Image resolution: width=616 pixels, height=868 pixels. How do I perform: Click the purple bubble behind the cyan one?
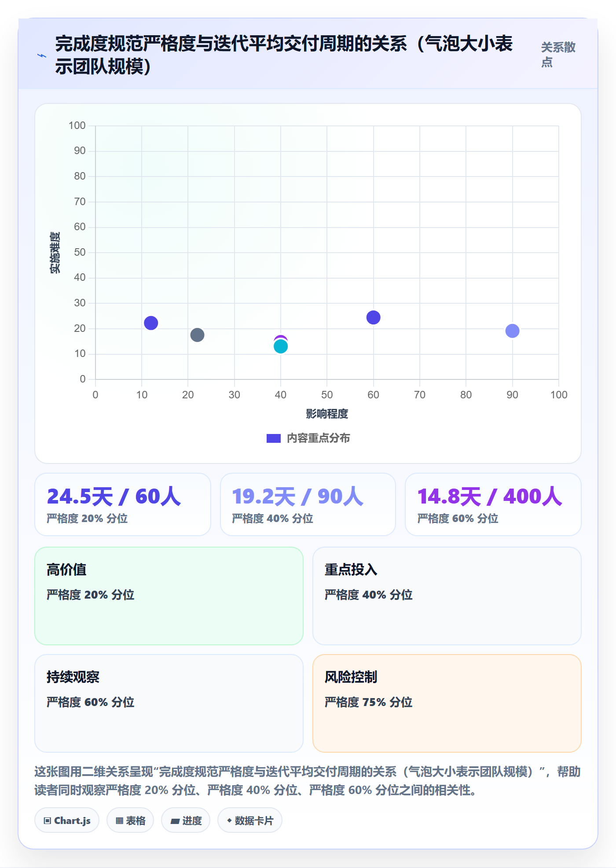coord(281,338)
